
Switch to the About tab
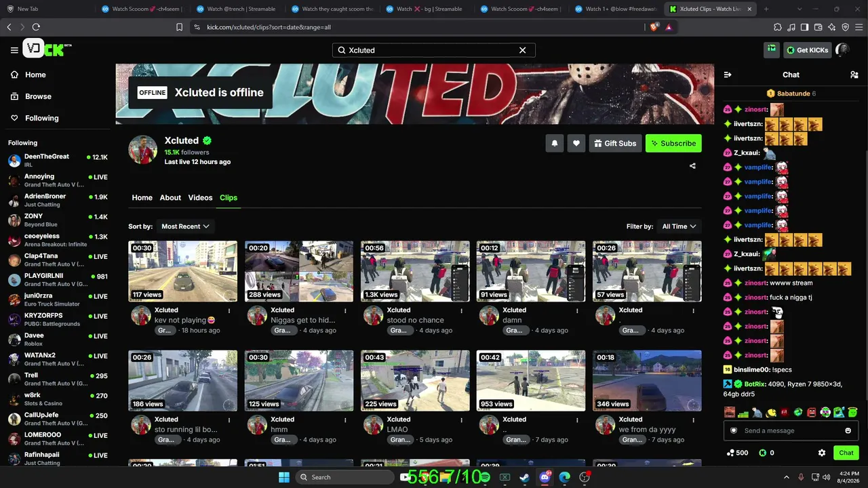pyautogui.click(x=170, y=198)
